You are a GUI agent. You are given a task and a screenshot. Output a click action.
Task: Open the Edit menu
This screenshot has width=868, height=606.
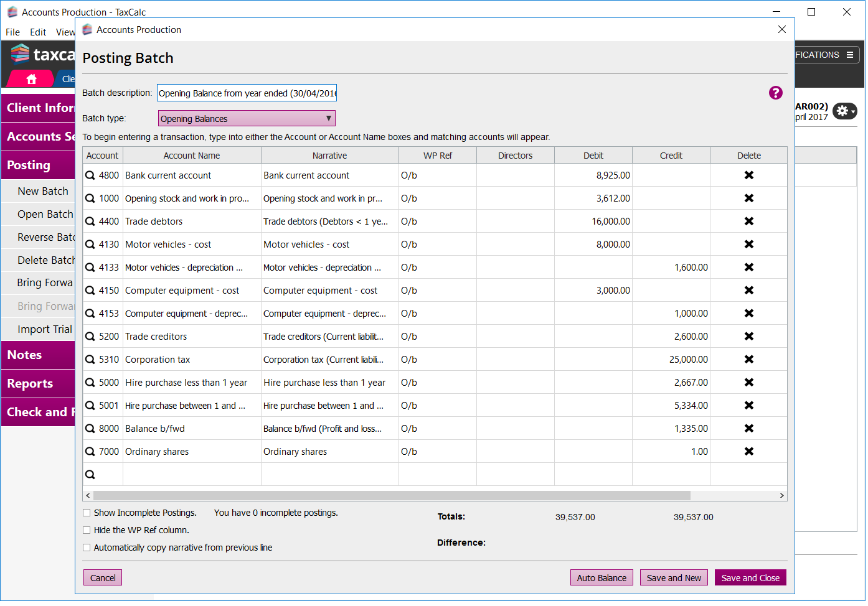click(x=38, y=32)
